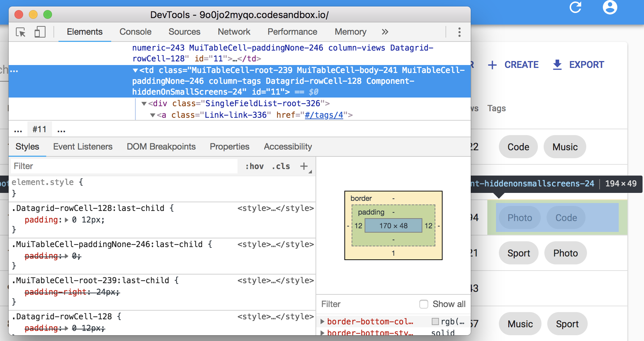Toggle class editing with .cls

pos(281,166)
